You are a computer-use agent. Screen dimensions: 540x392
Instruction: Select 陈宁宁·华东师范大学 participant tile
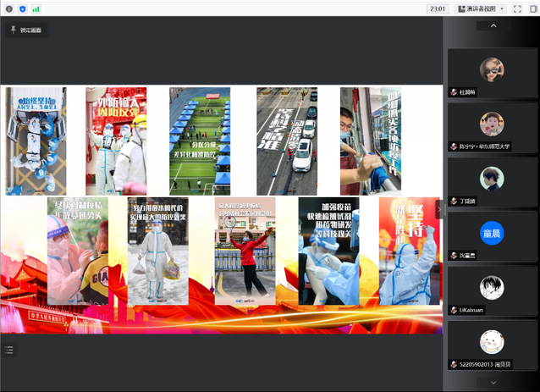point(492,125)
